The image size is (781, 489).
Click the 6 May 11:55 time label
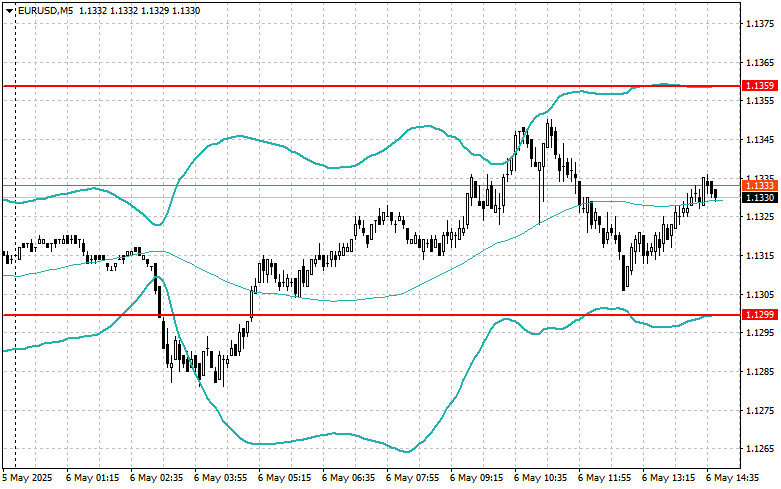(x=605, y=478)
